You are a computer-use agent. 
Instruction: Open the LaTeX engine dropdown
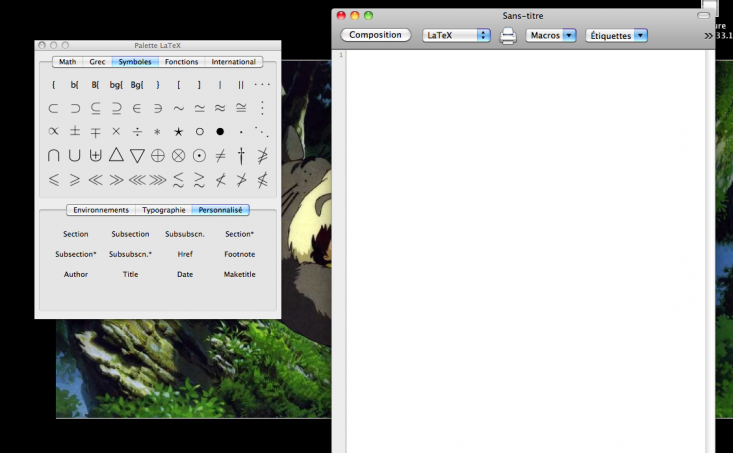pyautogui.click(x=456, y=35)
